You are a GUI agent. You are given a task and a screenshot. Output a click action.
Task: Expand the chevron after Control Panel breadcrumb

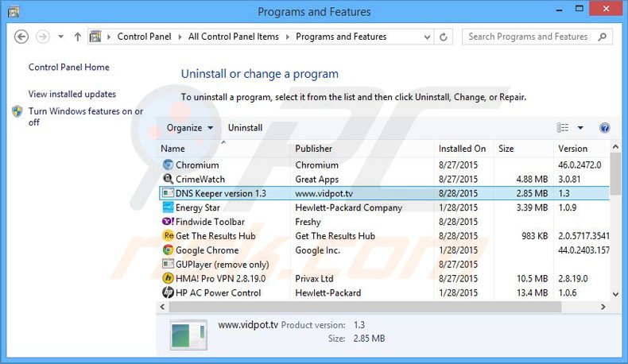point(180,37)
